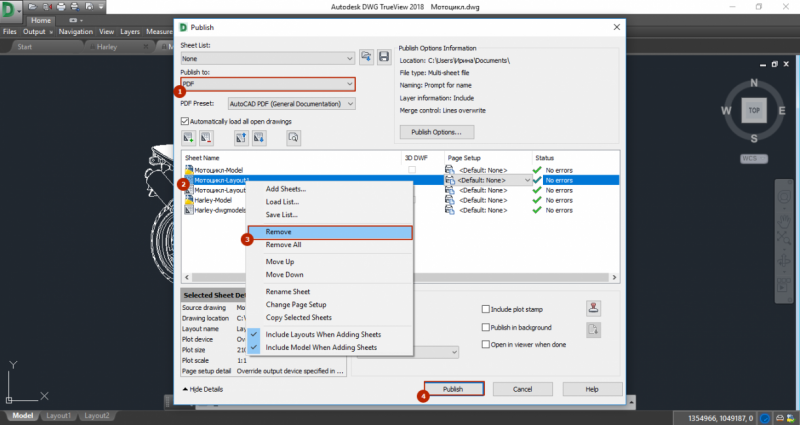Choose Move Down from context menu
This screenshot has width=800, height=425.
(284, 274)
